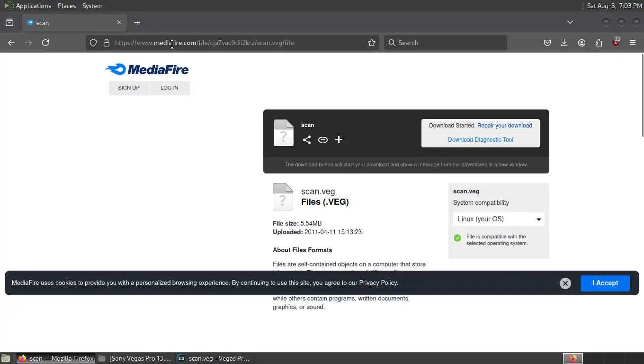Open the Download Diagnostic Tool link
This screenshot has width=644, height=364.
point(481,140)
